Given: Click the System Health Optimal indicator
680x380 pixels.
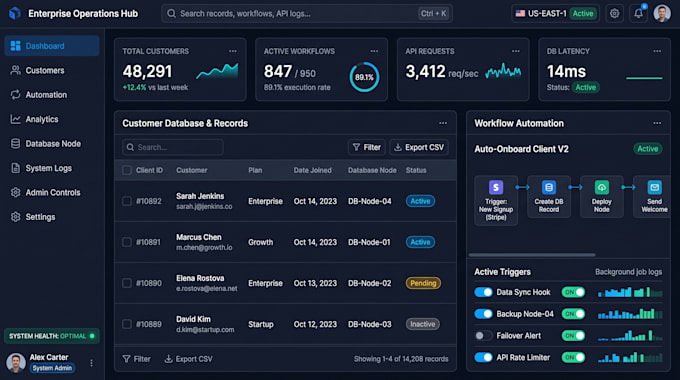Looking at the screenshot, I should click(52, 336).
